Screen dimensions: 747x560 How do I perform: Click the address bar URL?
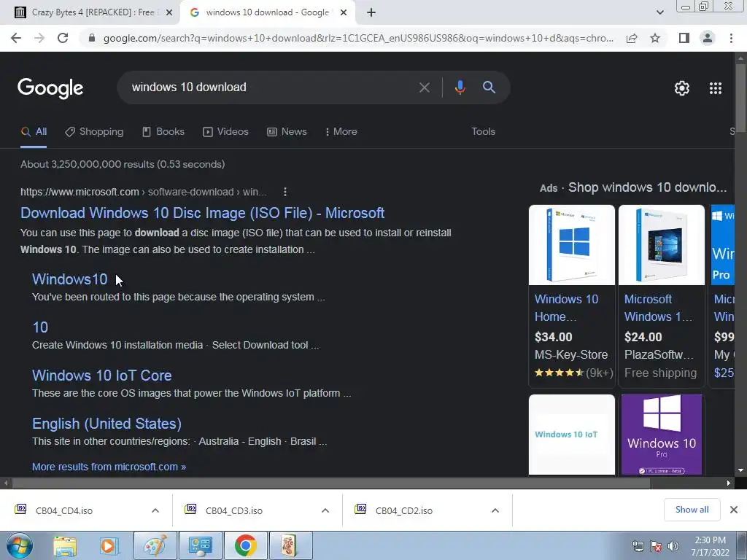coord(358,38)
